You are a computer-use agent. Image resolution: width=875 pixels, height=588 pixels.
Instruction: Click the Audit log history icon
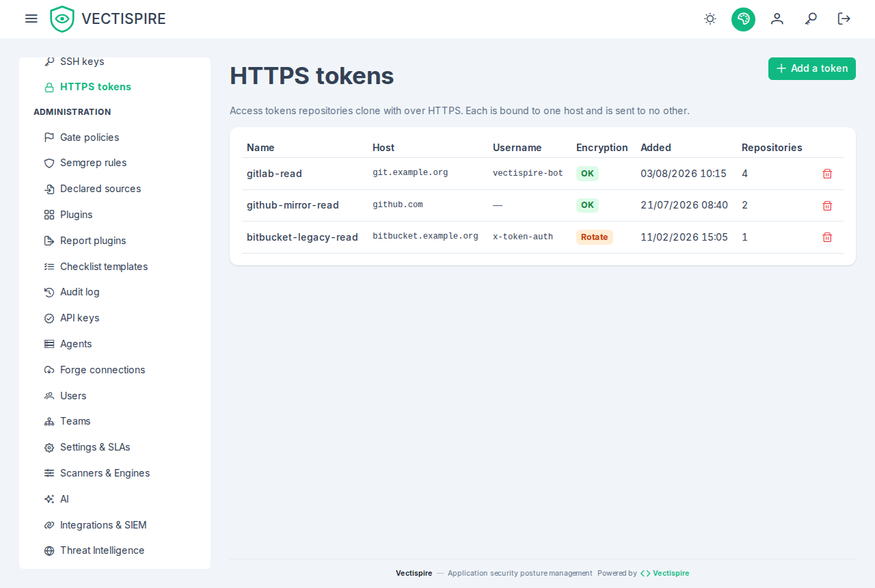point(49,292)
